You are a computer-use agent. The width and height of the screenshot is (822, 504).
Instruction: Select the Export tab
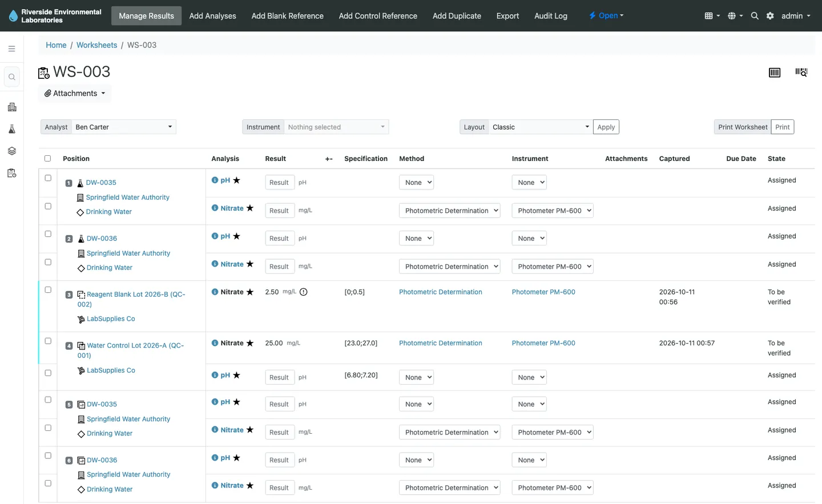(507, 16)
